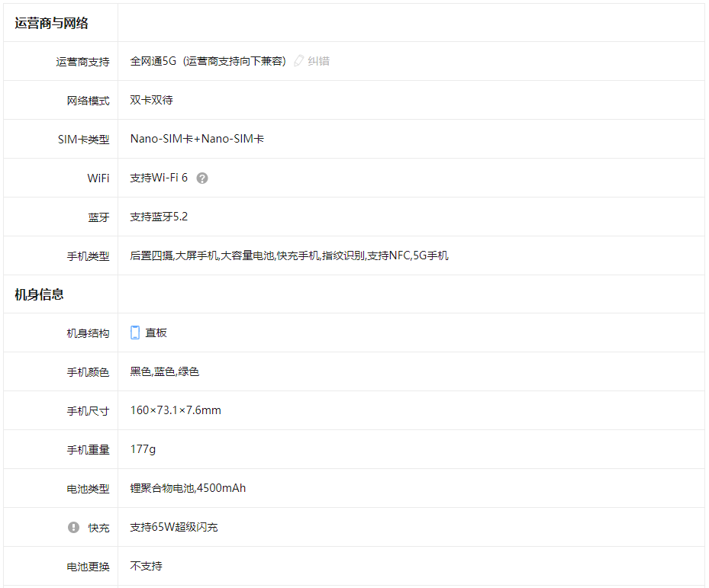Click the 直板 body structure value
The height and width of the screenshot is (588, 709).
tap(156, 332)
